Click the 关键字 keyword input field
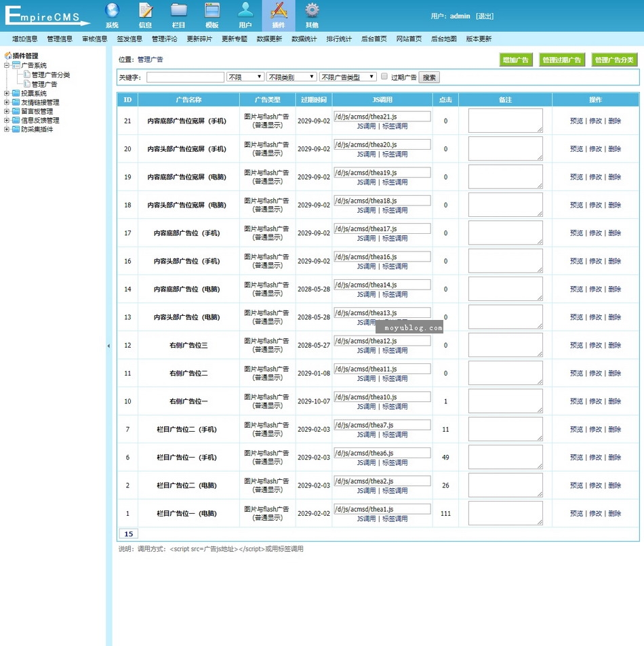644x646 pixels. [x=186, y=77]
